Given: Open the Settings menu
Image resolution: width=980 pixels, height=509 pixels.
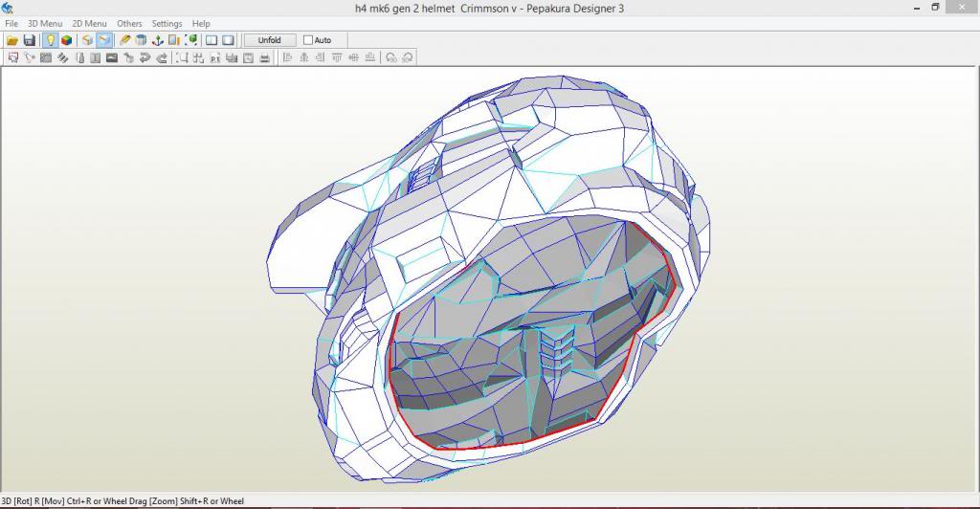Looking at the screenshot, I should (x=167, y=23).
